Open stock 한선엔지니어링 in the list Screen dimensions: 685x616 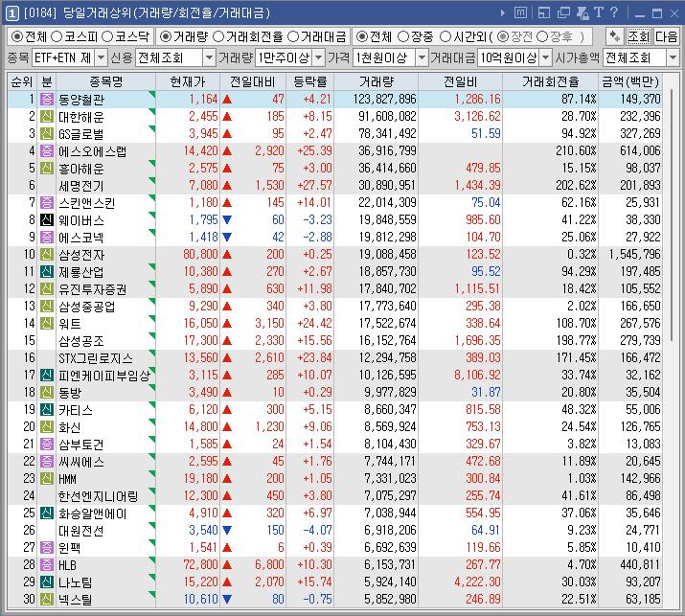point(99,496)
